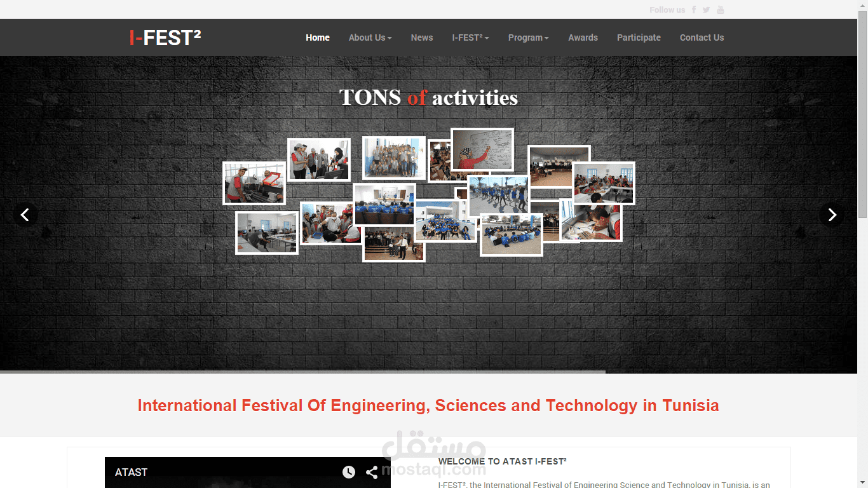Viewport: 868px width, 488px height.
Task: Expand the Program dropdown menu
Action: [x=528, y=37]
